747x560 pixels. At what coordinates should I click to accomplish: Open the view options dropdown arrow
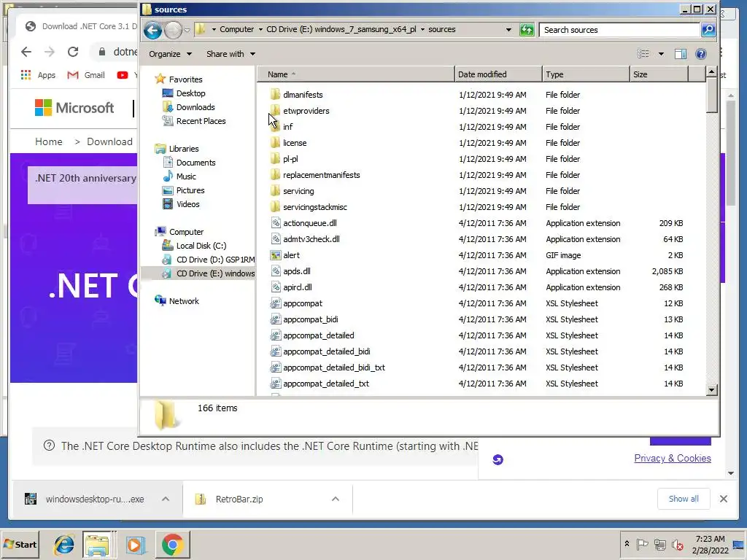661,54
